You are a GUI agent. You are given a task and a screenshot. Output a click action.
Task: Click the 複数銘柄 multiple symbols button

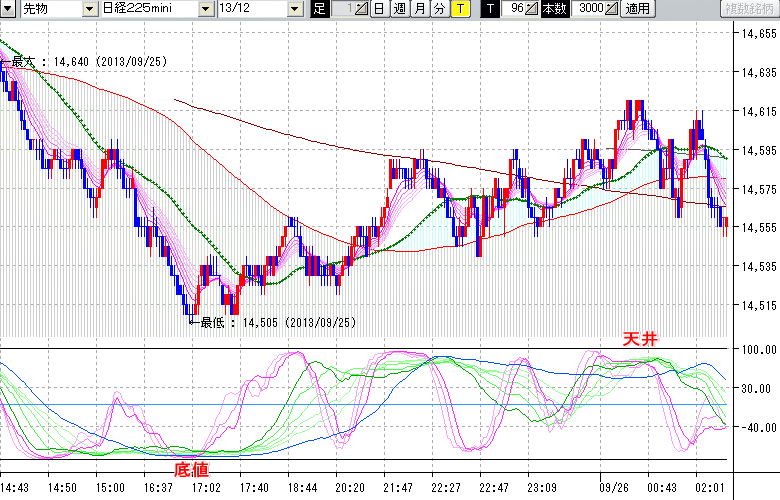[747, 9]
